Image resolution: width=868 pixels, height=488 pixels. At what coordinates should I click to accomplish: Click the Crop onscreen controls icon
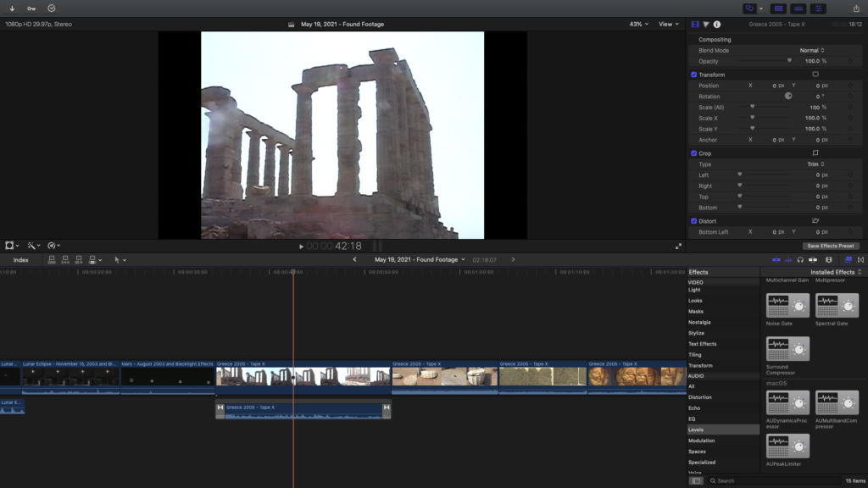click(815, 153)
